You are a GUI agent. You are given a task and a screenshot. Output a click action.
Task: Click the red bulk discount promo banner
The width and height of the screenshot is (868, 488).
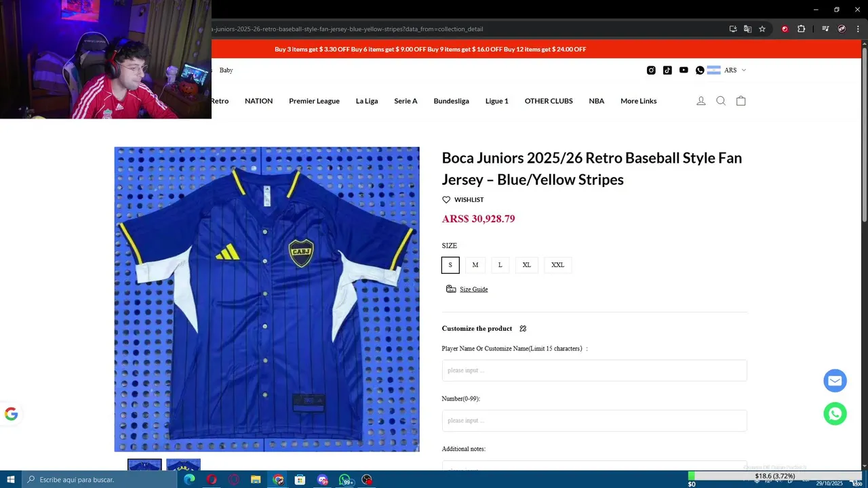coord(431,49)
